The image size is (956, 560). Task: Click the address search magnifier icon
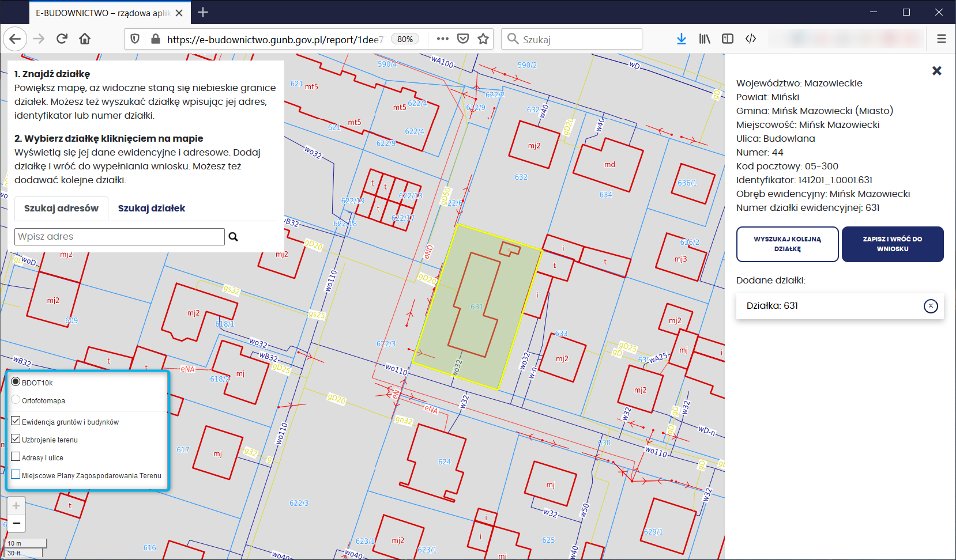pos(234,237)
